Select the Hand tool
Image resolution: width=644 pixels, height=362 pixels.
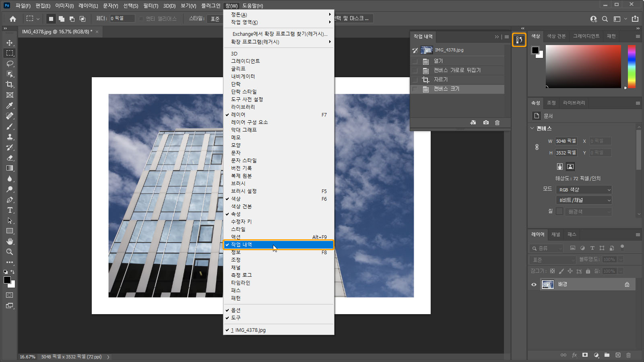[10, 241]
